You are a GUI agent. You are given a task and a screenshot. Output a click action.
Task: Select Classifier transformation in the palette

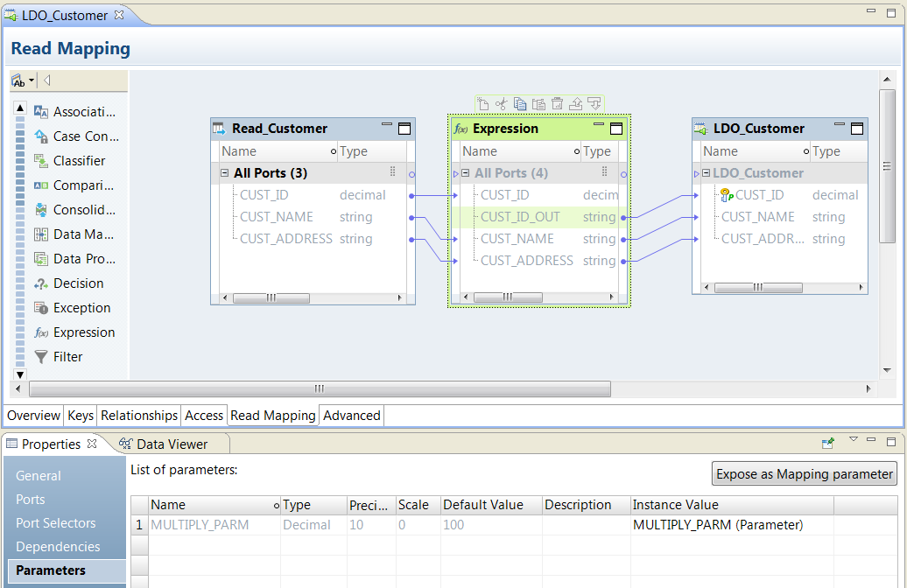[70, 161]
